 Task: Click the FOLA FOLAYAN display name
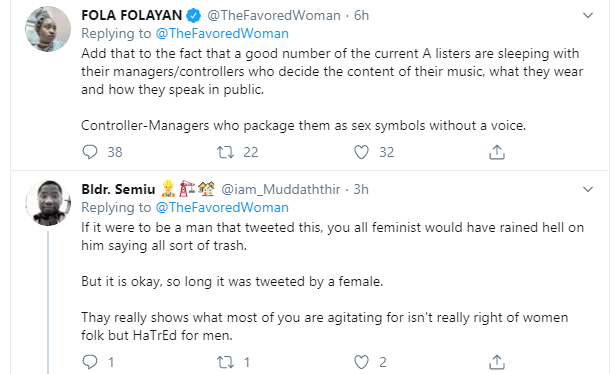[132, 15]
